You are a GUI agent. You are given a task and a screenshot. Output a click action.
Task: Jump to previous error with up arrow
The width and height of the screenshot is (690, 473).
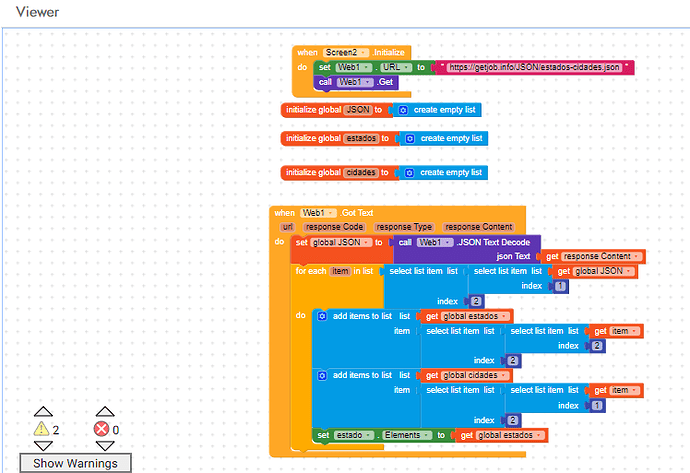[x=105, y=412]
